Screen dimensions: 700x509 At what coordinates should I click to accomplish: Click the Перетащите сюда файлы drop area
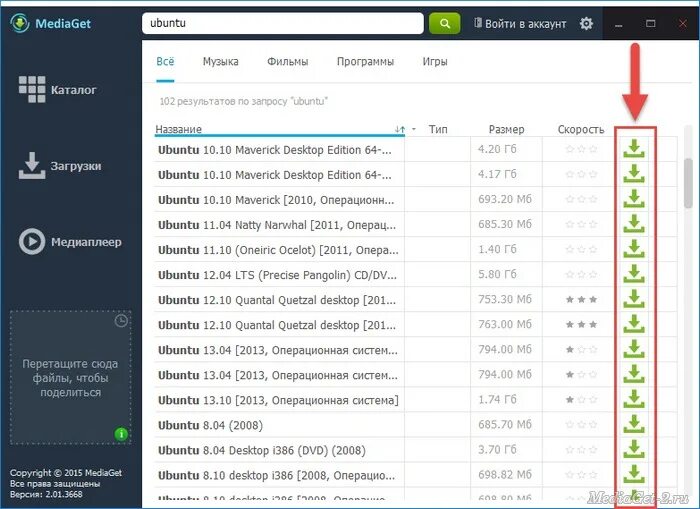click(71, 377)
